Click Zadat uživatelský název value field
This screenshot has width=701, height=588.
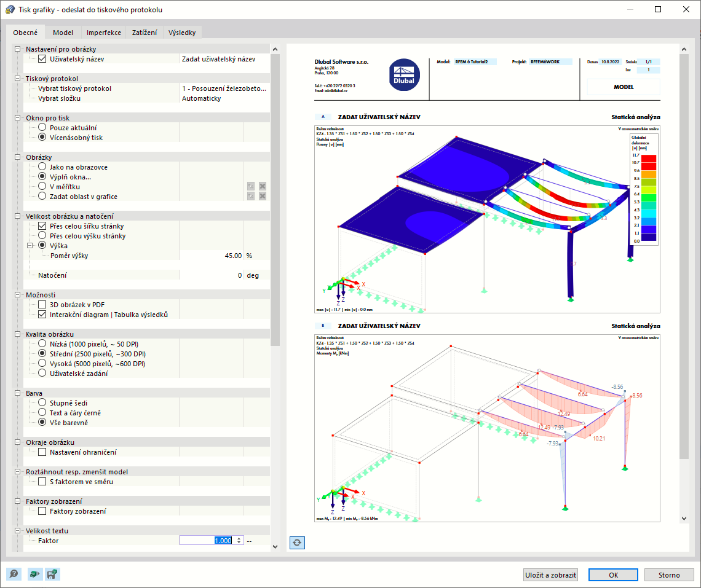[224, 59]
